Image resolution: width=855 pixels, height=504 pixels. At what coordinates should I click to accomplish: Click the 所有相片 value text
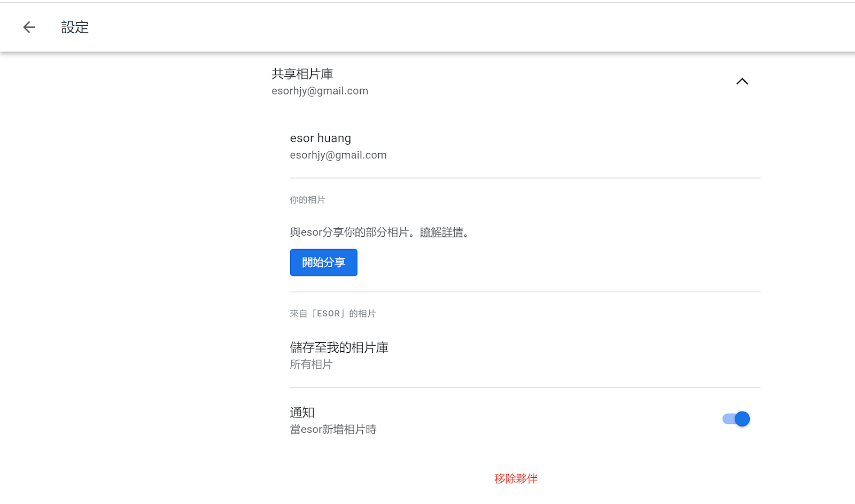coord(311,365)
